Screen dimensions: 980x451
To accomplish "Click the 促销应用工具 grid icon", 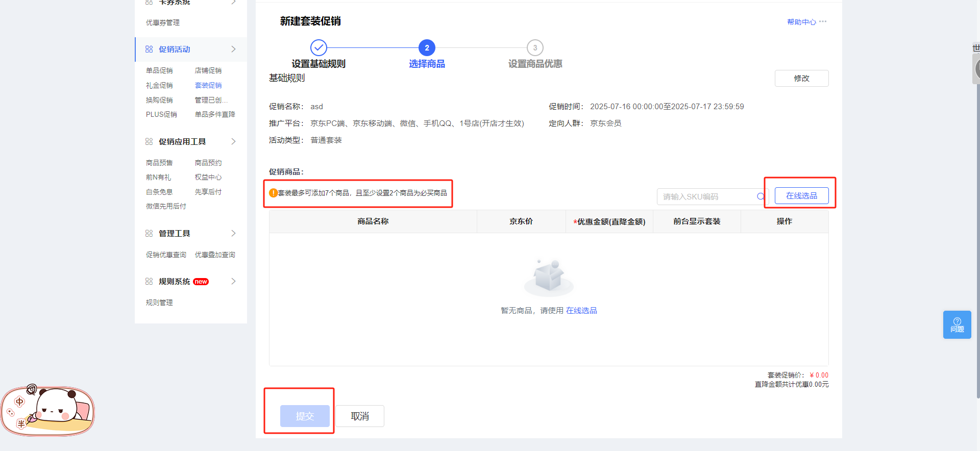I will click(x=149, y=141).
